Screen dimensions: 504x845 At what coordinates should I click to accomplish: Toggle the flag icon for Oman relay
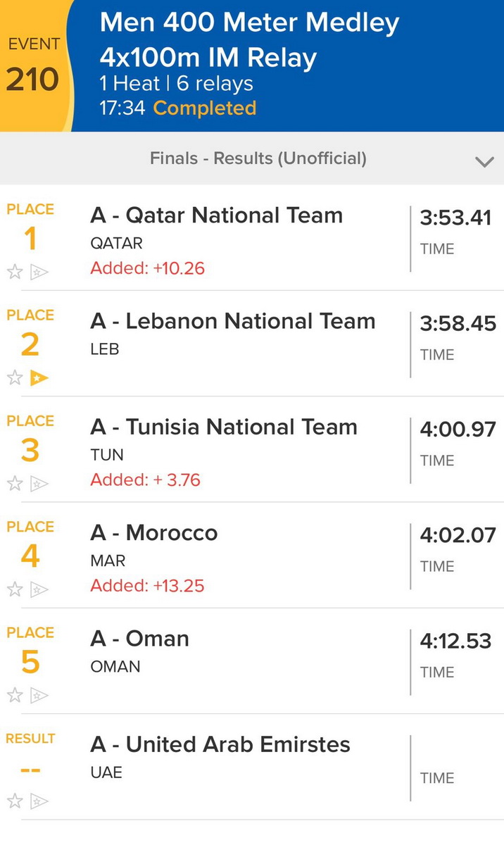(39, 696)
